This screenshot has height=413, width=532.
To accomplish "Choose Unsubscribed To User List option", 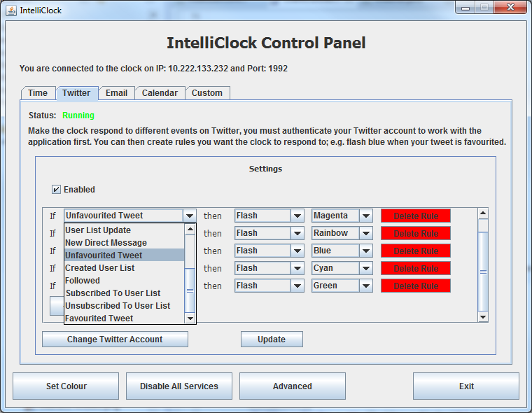I will pos(125,305).
